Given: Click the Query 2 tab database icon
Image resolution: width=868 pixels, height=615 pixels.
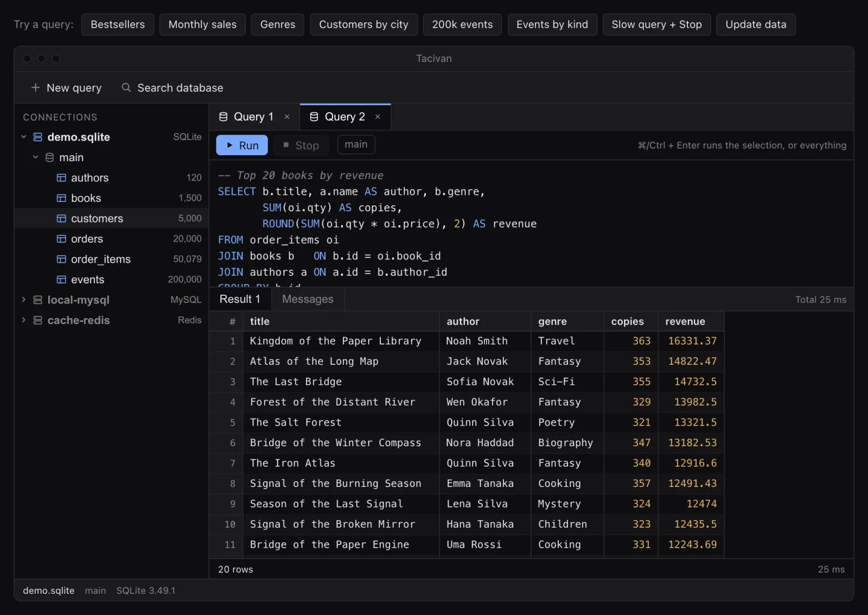Looking at the screenshot, I should point(314,117).
